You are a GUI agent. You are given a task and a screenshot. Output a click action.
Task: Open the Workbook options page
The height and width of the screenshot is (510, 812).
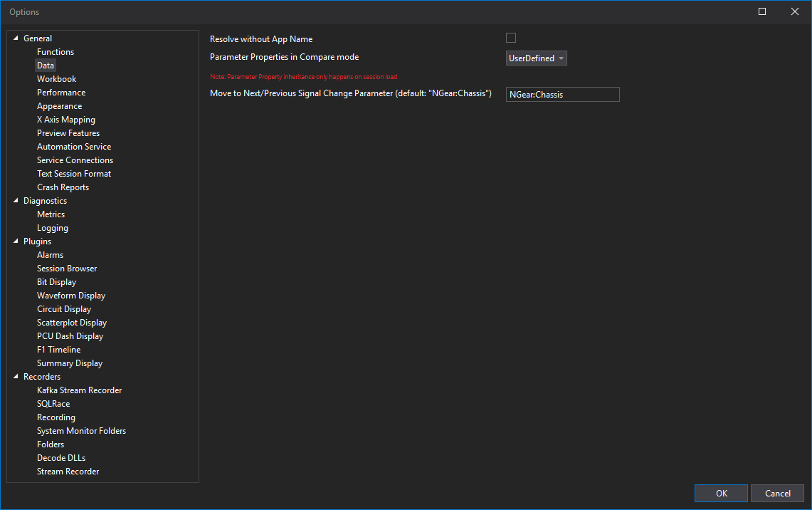pos(56,79)
